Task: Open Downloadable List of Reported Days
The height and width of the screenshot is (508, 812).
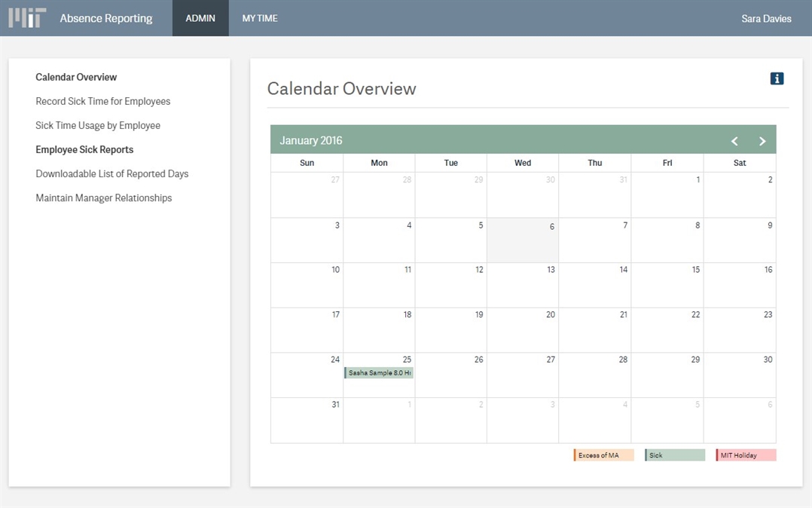Action: pyautogui.click(x=112, y=173)
